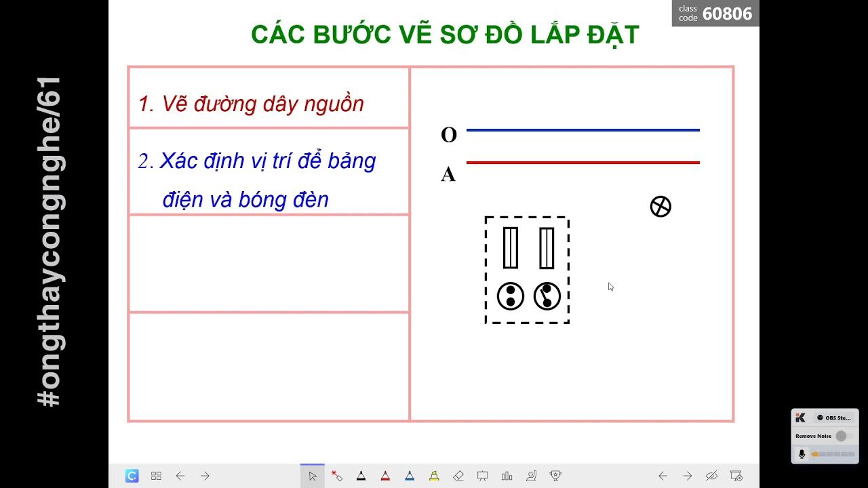Open the slide grid overview
The width and height of the screenshot is (868, 488).
point(156,476)
